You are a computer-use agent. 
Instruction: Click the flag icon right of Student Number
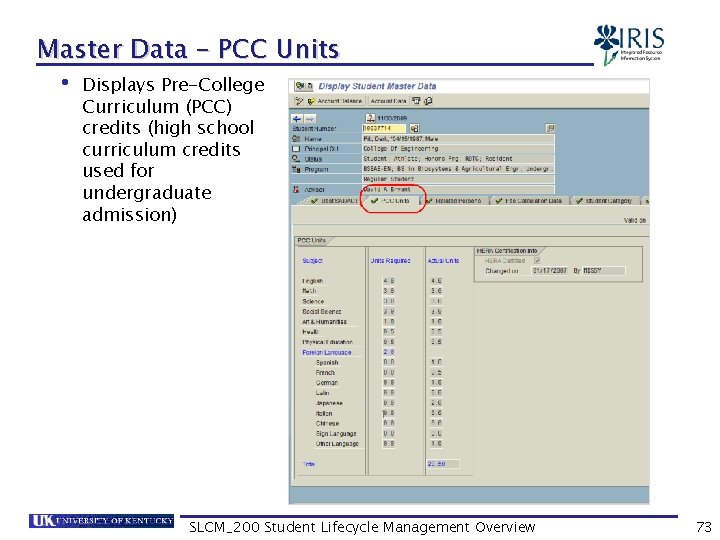550,129
